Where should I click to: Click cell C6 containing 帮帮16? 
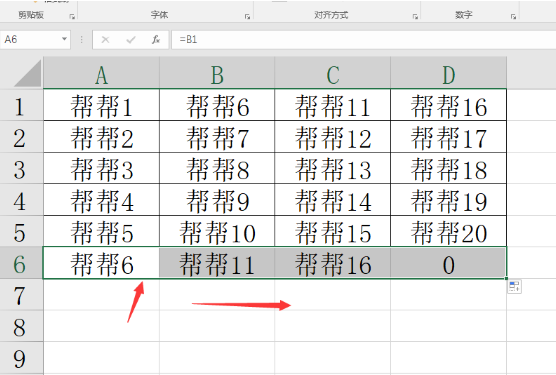tap(333, 263)
